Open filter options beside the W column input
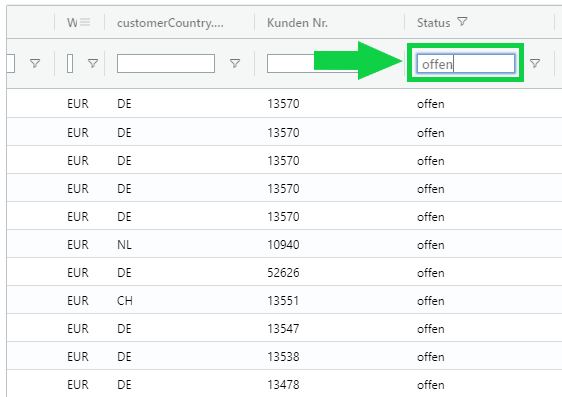 [x=93, y=63]
